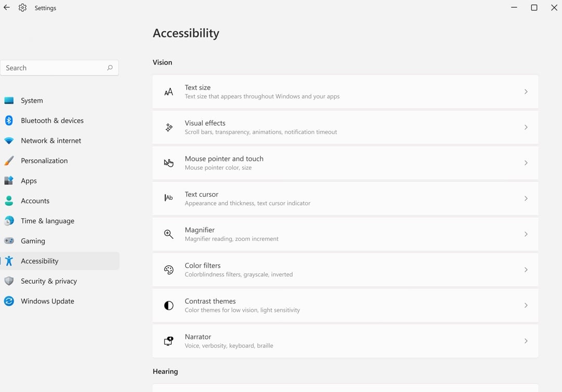Click the Contrast themes half-circle icon

pos(169,306)
